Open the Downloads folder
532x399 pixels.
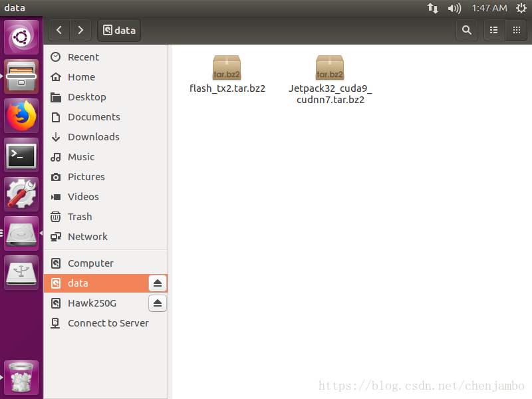pyautogui.click(x=106, y=137)
